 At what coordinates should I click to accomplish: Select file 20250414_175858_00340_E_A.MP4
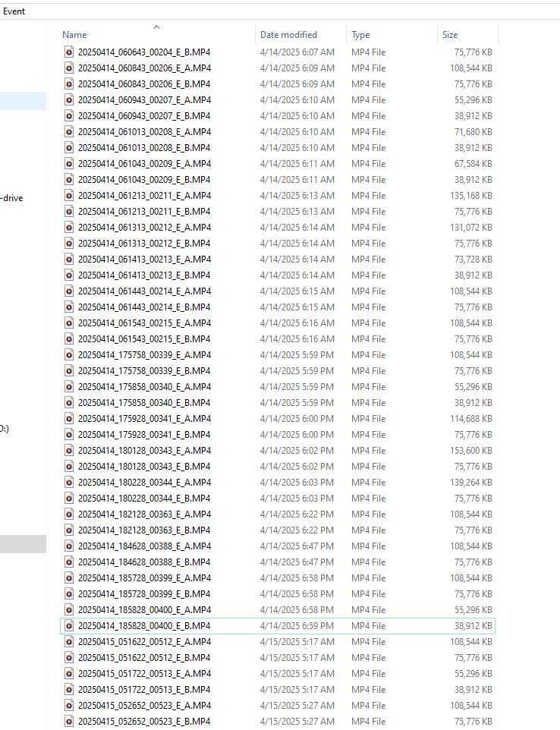[144, 387]
